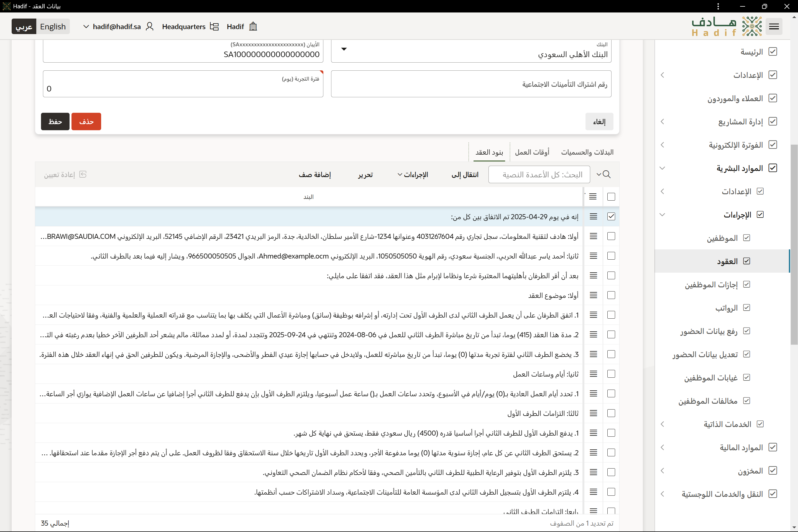Focus the فترة التجربة (يوم) field
Viewport: 798px width, 532px height.
[183, 84]
